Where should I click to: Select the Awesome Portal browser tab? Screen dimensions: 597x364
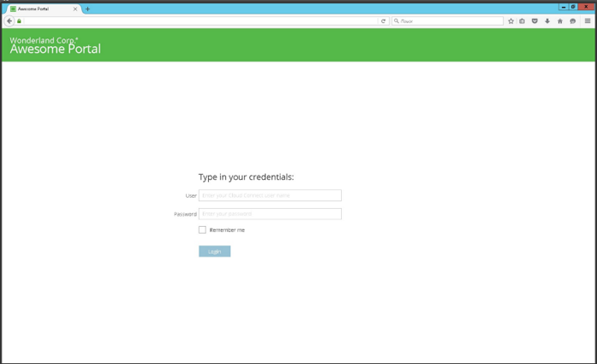tap(43, 9)
